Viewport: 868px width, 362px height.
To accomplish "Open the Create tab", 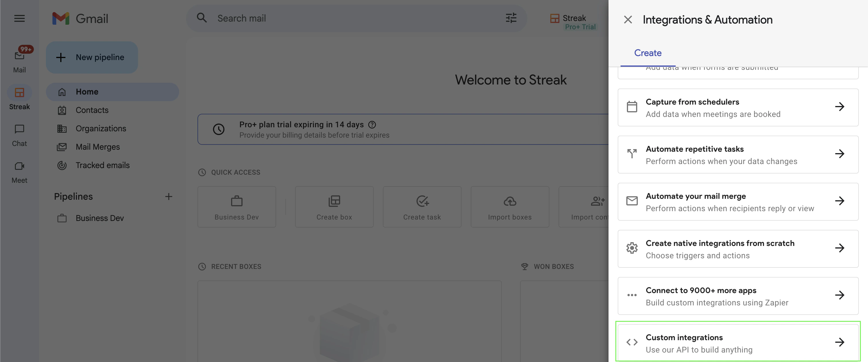I will tap(647, 53).
